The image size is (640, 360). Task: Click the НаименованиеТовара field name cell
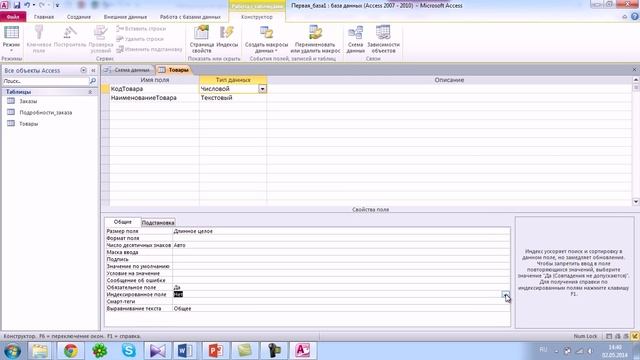click(x=154, y=98)
